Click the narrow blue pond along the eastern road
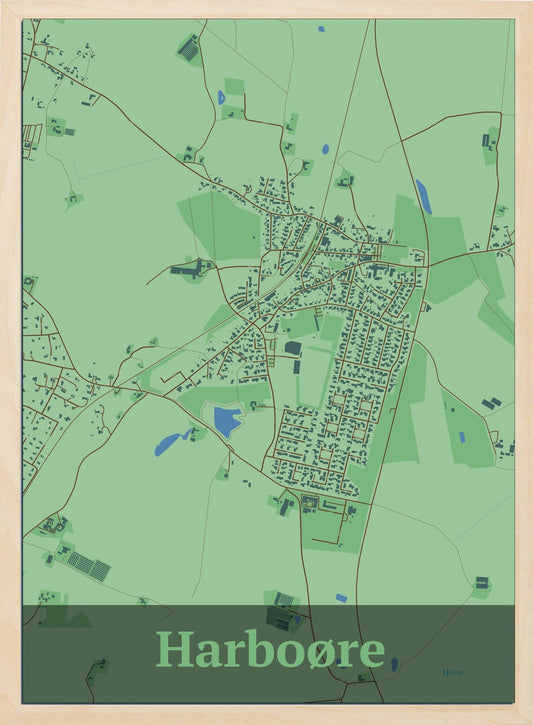 pos(423,197)
